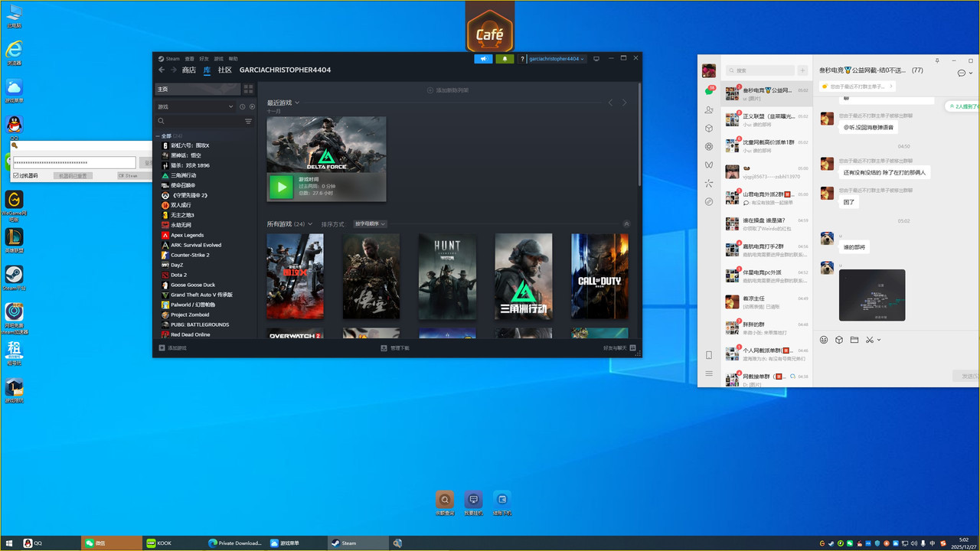The image size is (980, 551).
Task: Click the recent activity clock filter icon
Action: coord(243,107)
